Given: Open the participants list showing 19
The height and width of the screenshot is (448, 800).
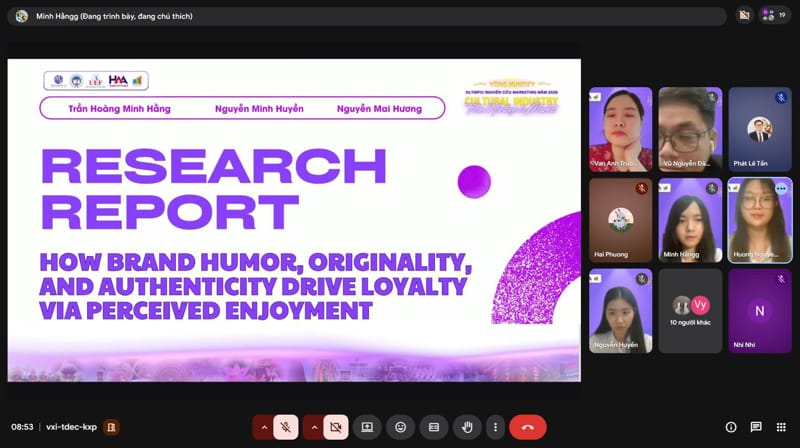Looking at the screenshot, I should (x=774, y=15).
